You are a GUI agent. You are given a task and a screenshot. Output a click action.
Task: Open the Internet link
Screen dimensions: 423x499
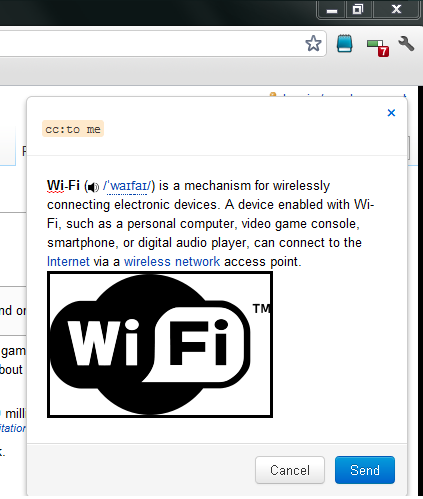click(x=68, y=262)
